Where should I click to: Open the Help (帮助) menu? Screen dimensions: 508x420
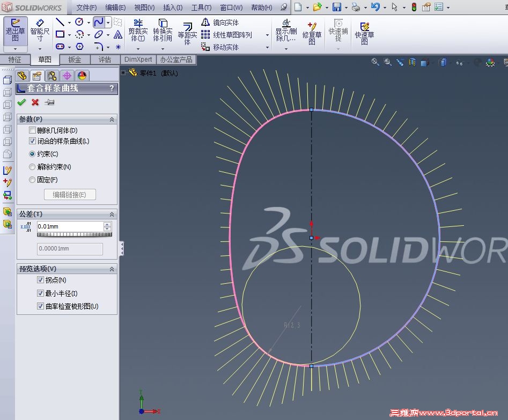pos(261,7)
